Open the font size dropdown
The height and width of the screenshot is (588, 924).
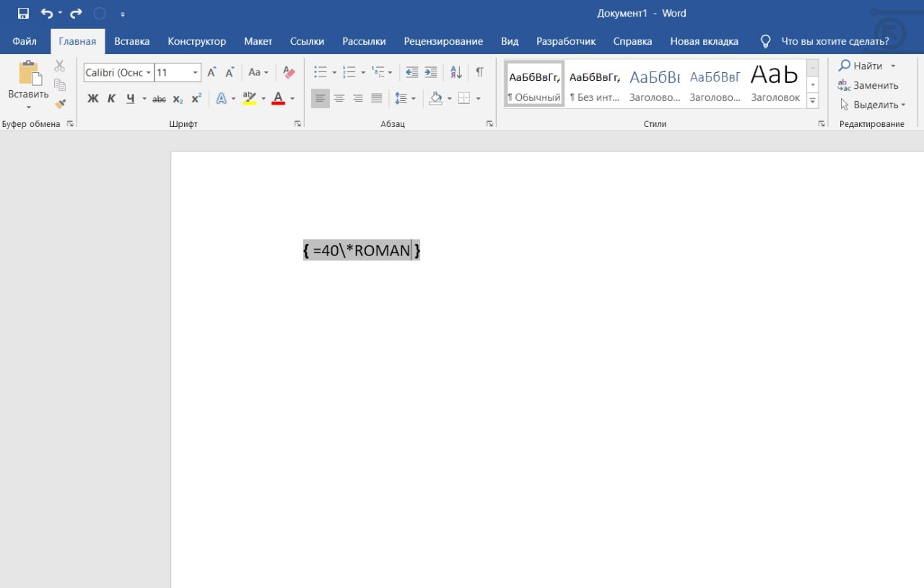point(196,73)
